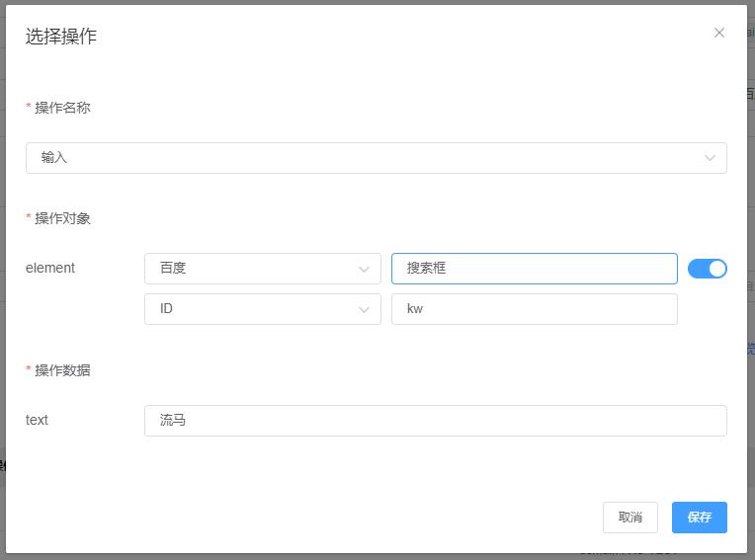Screen dimensions: 755x560
Task: Click the 操作名称 field label
Action: pos(62,108)
